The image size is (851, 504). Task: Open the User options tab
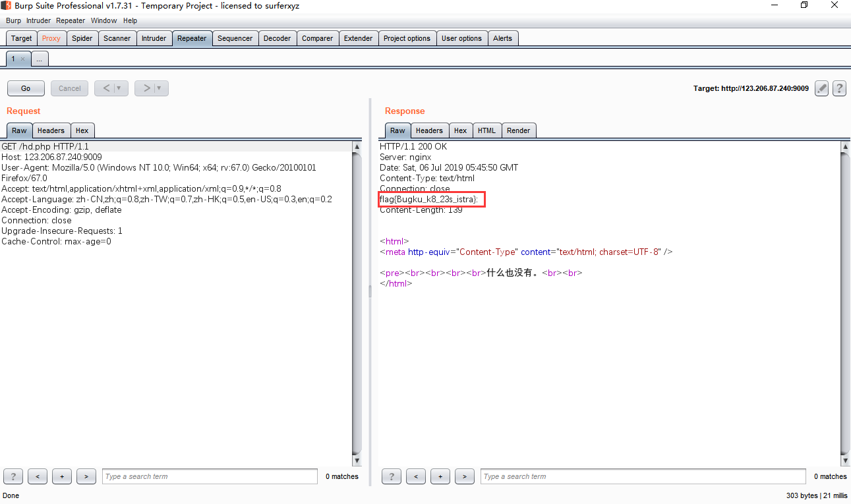pyautogui.click(x=461, y=38)
